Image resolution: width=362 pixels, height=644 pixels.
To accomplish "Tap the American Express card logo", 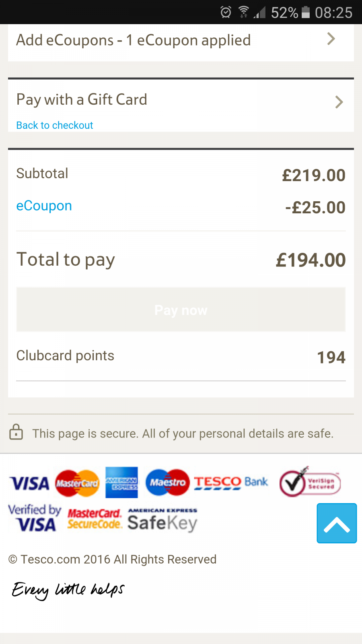I will pos(121,483).
